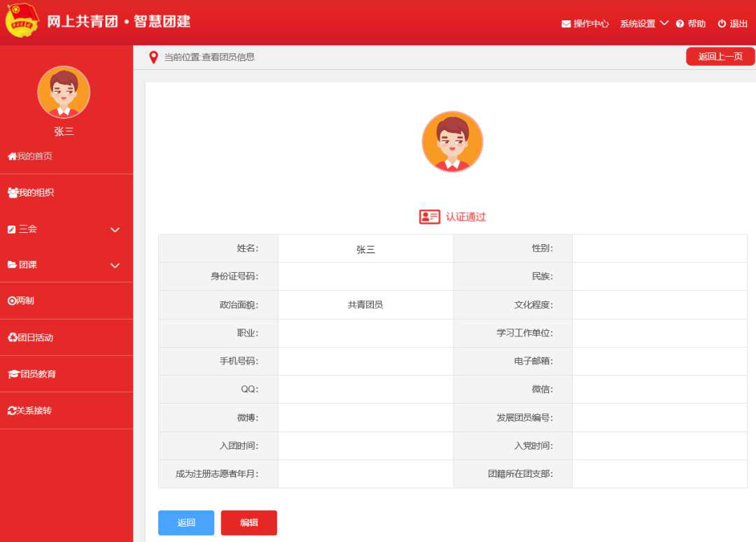Click the 认证通过 ID card icon
Screen dimensions: 756x542
coord(429,217)
